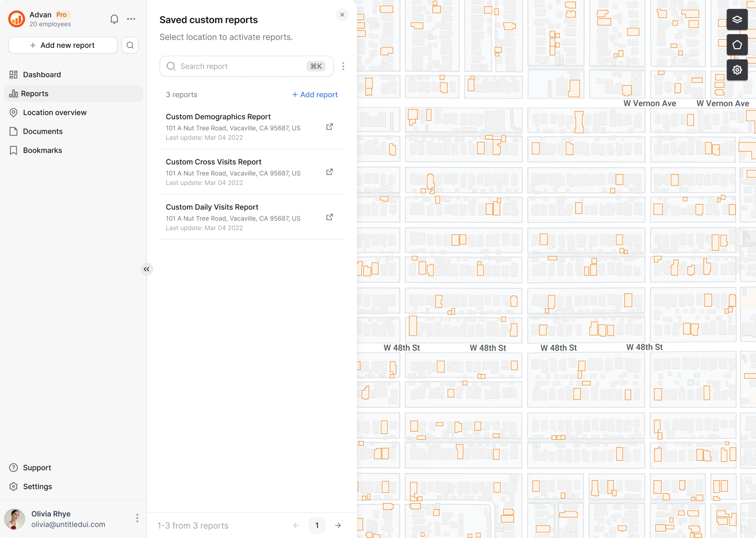Screen dimensions: 756x538
Task: Select the polygon shape tool on the map
Action: point(737,45)
